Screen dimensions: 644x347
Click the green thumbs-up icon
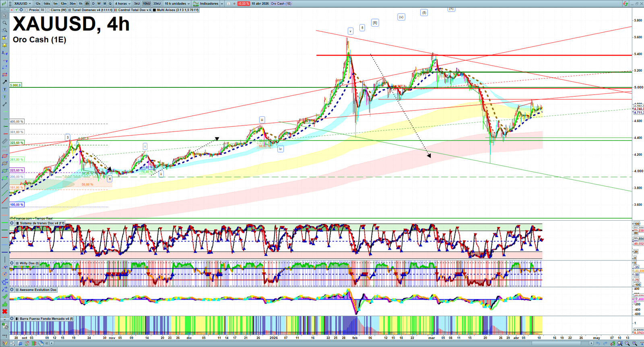point(4,304)
